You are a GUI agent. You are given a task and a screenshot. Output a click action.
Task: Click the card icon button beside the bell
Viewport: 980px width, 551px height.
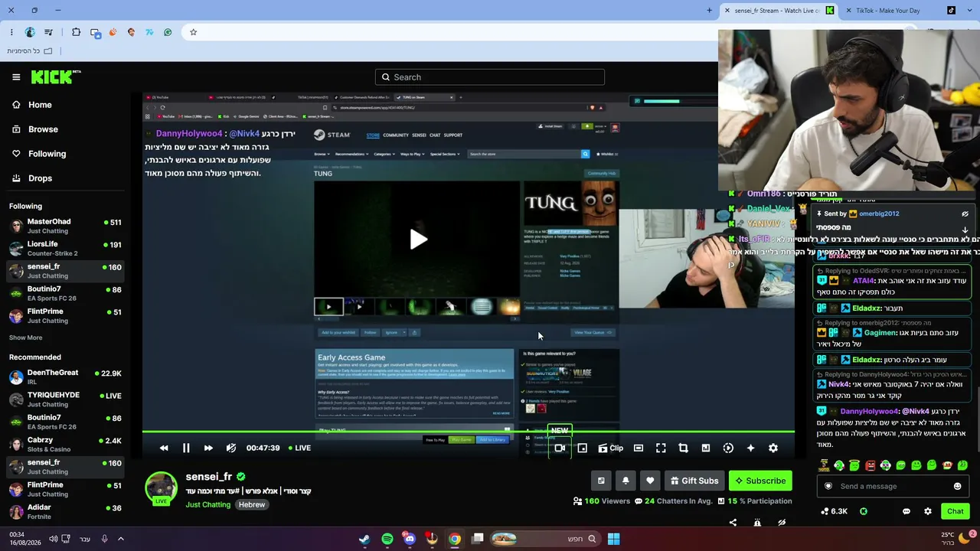tap(601, 481)
